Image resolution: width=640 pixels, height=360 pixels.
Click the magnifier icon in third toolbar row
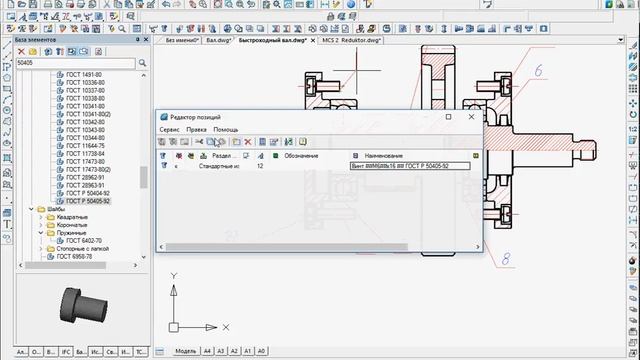[122, 29]
